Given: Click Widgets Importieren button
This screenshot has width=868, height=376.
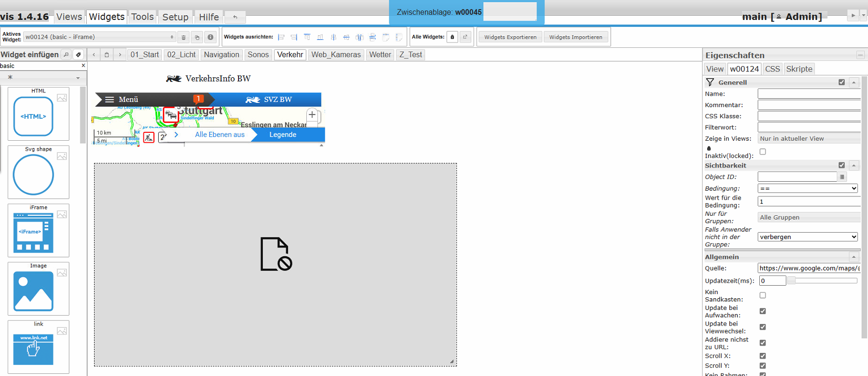Looking at the screenshot, I should [576, 37].
